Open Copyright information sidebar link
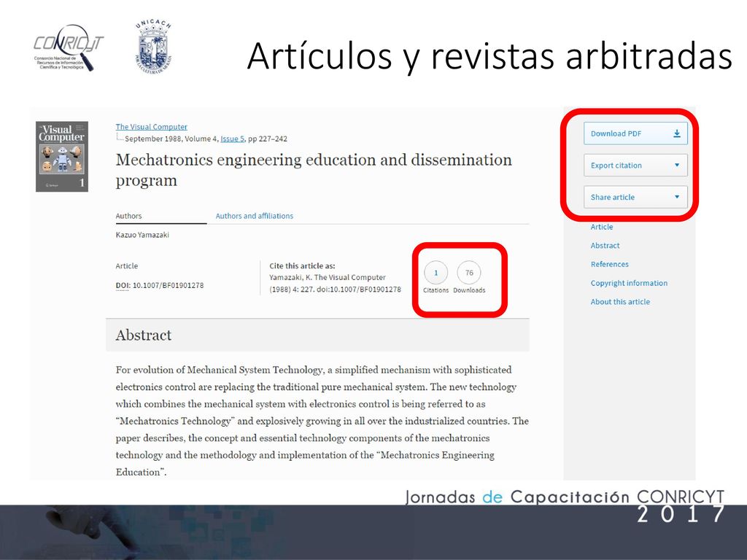Image resolution: width=747 pixels, height=560 pixels. point(629,283)
